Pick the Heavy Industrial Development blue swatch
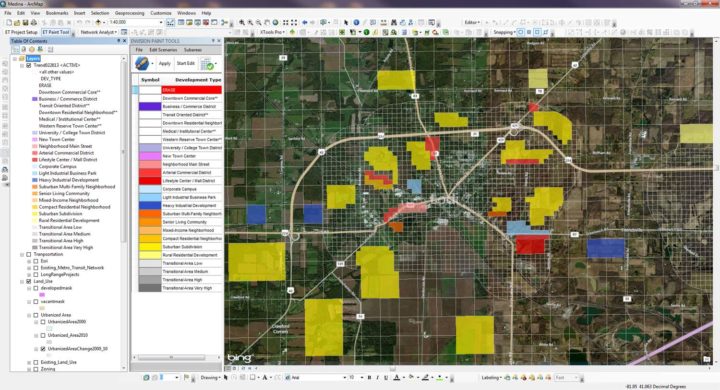 point(150,206)
